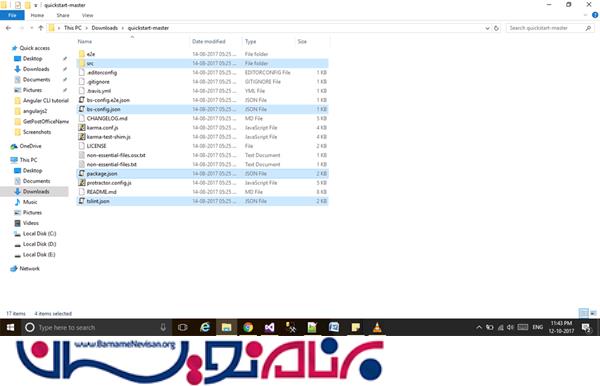Screen dimensions: 600x386
Task: Open the Explorer help icon
Action: (x=595, y=15)
